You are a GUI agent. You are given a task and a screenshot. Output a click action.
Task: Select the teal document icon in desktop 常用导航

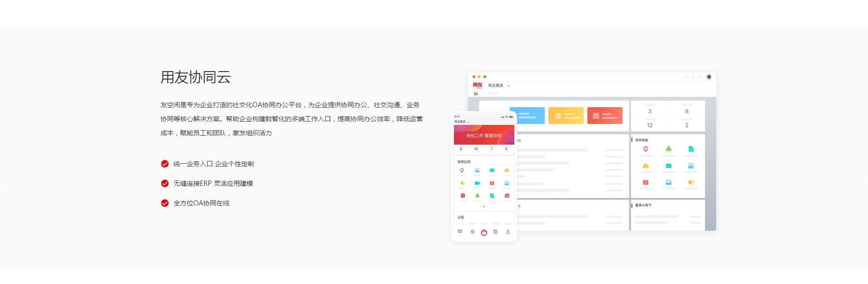coord(691,149)
